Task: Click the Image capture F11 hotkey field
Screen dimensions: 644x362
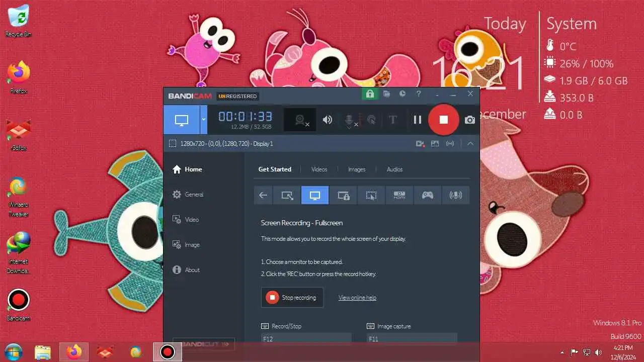Action: tap(412, 339)
